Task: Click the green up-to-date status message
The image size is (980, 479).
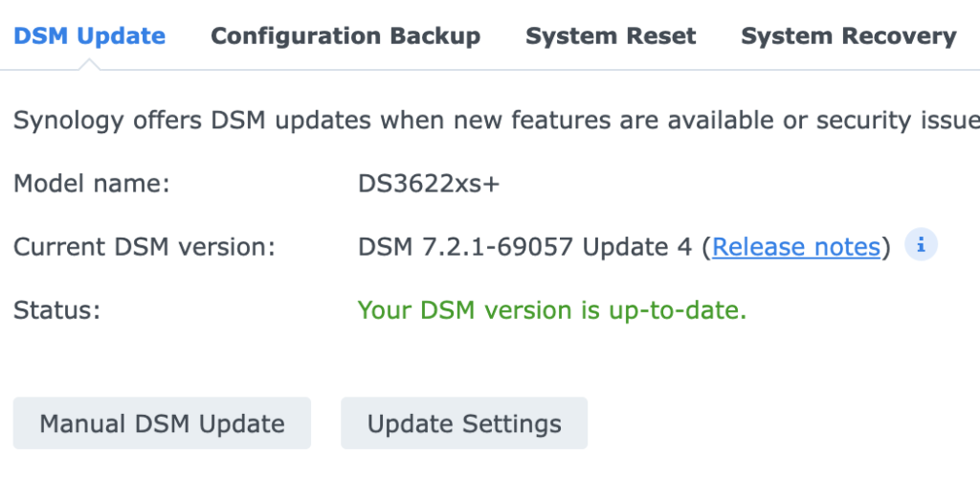Action: [x=551, y=310]
